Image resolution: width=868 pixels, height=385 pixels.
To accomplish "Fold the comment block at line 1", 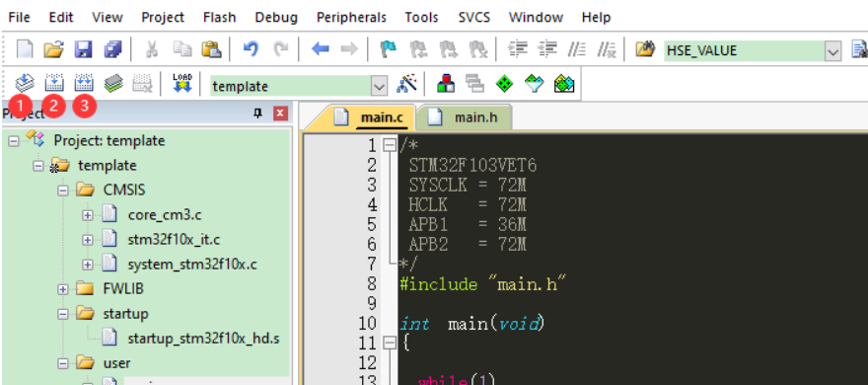I will point(391,146).
